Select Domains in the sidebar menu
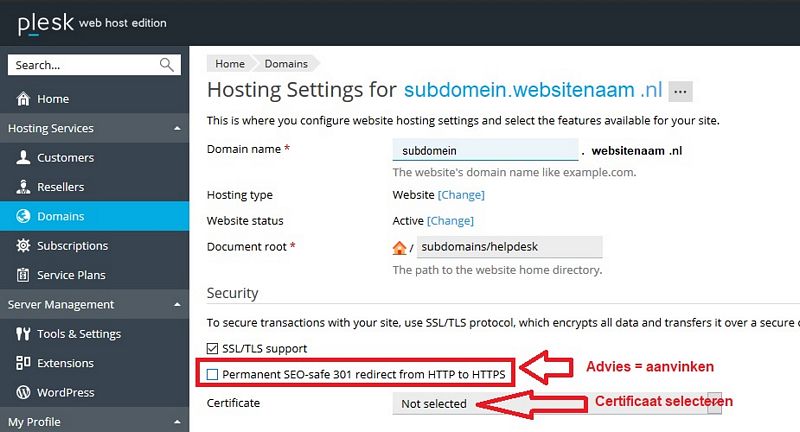This screenshot has width=800, height=432. pos(94,216)
